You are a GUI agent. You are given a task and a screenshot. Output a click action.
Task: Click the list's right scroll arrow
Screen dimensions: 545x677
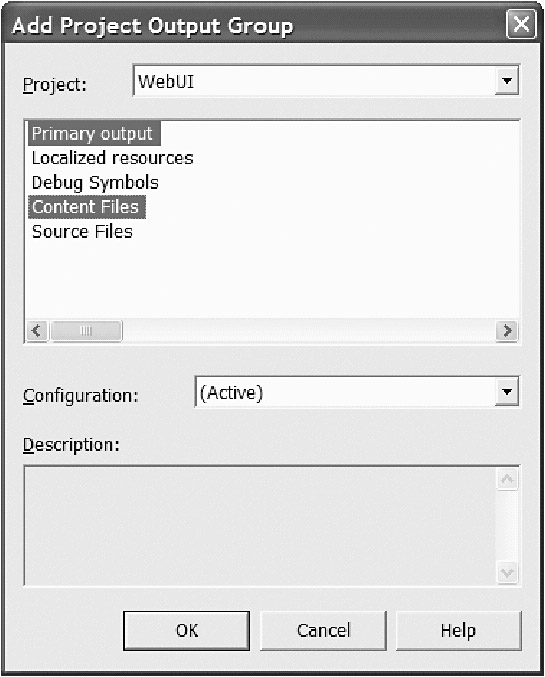coord(507,331)
